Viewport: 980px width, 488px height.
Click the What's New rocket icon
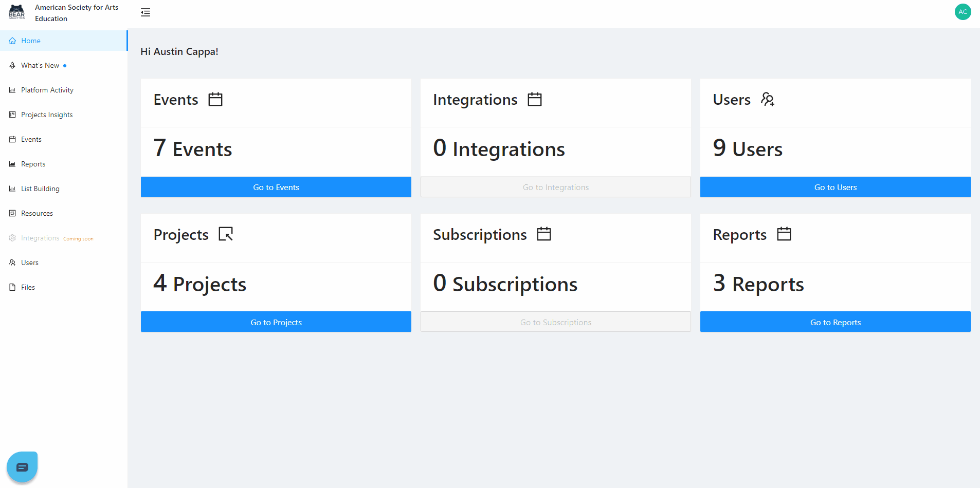click(12, 66)
